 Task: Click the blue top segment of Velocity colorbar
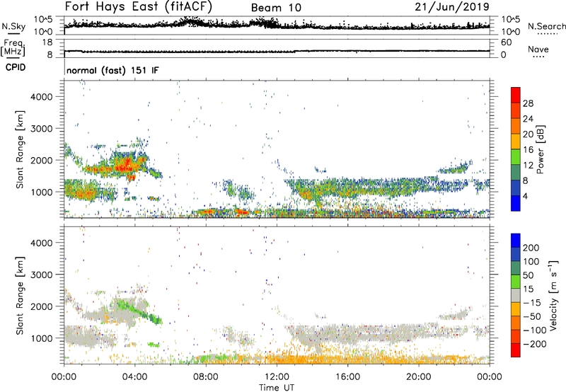(516, 240)
